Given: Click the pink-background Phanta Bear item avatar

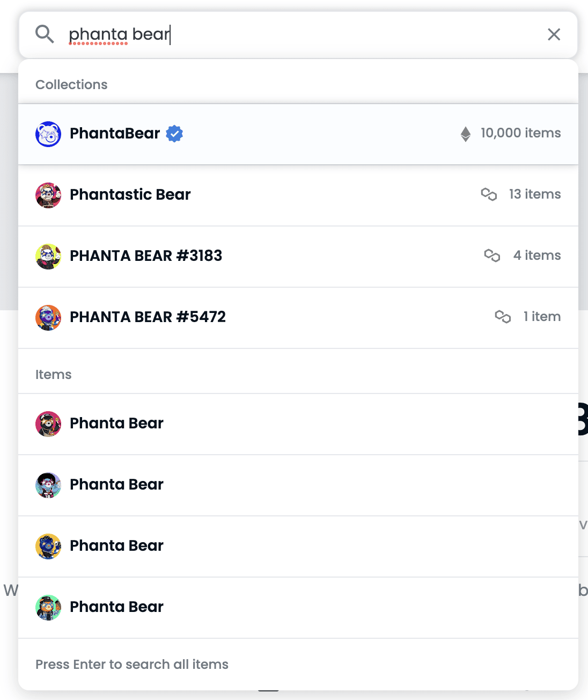Looking at the screenshot, I should [48, 424].
